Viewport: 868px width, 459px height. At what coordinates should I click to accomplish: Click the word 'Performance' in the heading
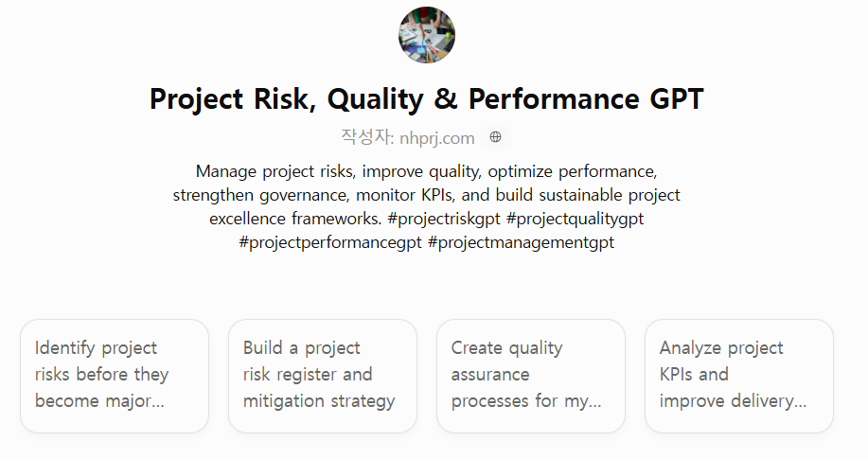point(554,99)
